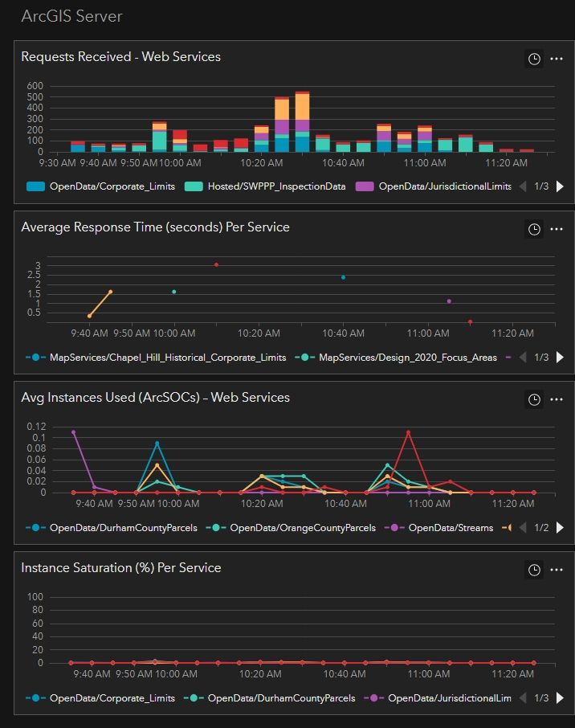This screenshot has width=575, height=728.
Task: Go back a legend page in Average Response Time
Action: pyautogui.click(x=523, y=358)
